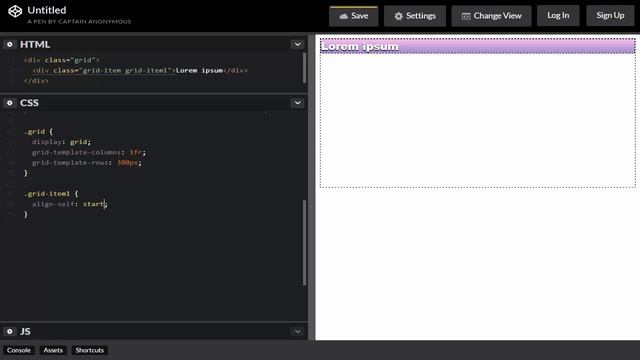The image size is (640, 360).
Task: Click the HTML editor scrollbar
Action: tap(304, 68)
